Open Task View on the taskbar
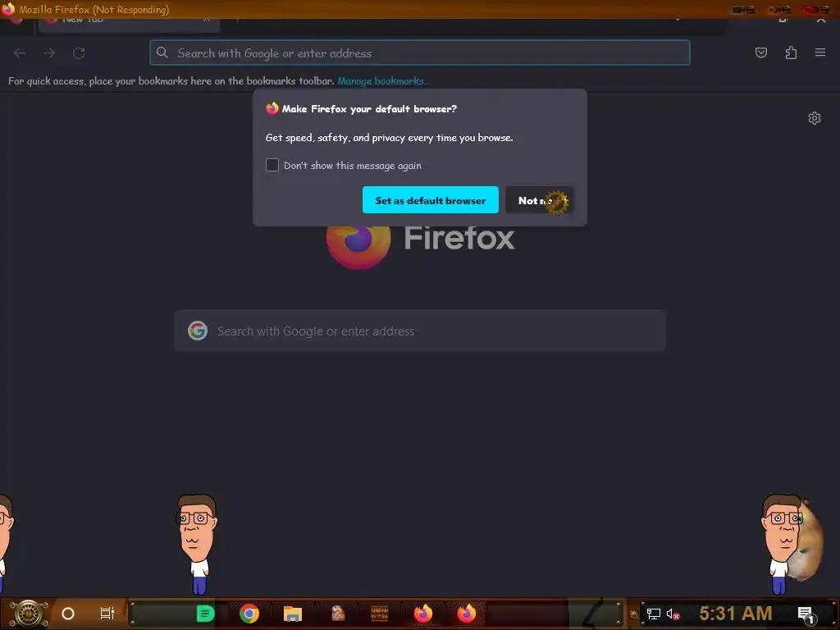Viewport: 840px width, 630px height. click(107, 614)
